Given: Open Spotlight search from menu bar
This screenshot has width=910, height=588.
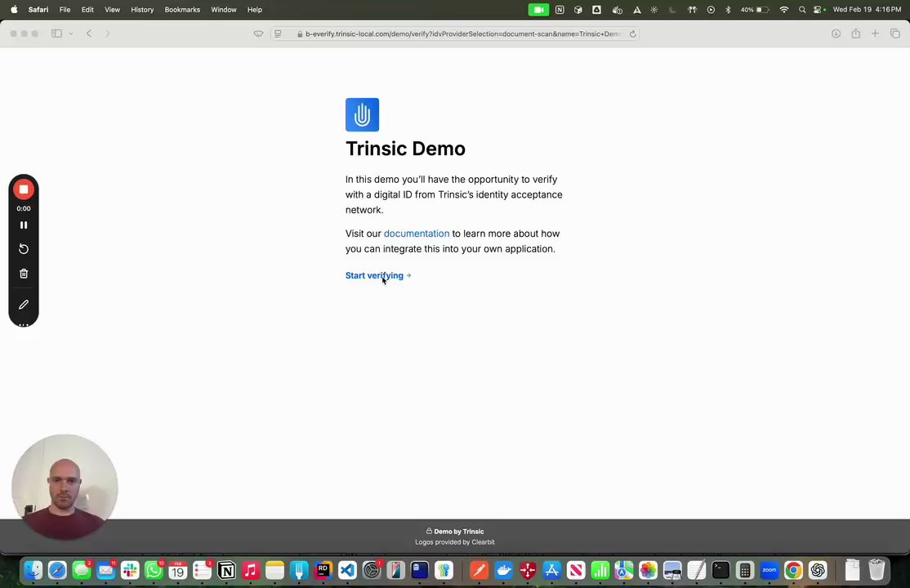Looking at the screenshot, I should [x=802, y=9].
